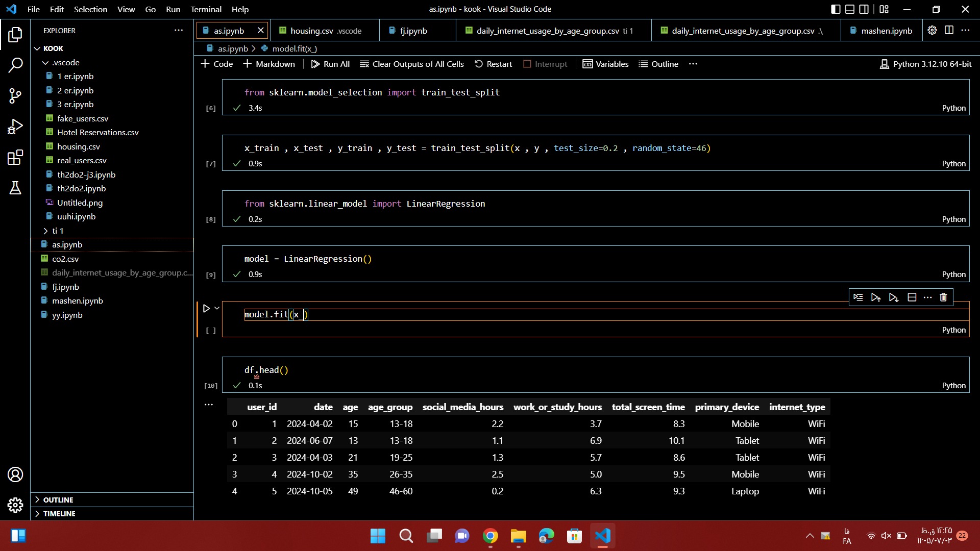Screen dimensions: 980x551
Task: Open run options dropdown beside cell play
Action: 217,308
